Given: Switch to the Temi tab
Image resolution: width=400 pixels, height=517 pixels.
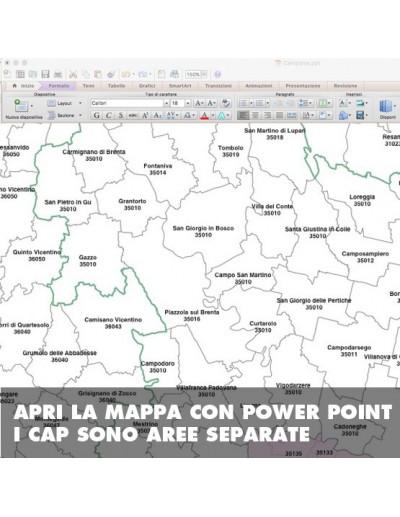Looking at the screenshot, I should click(88, 86).
